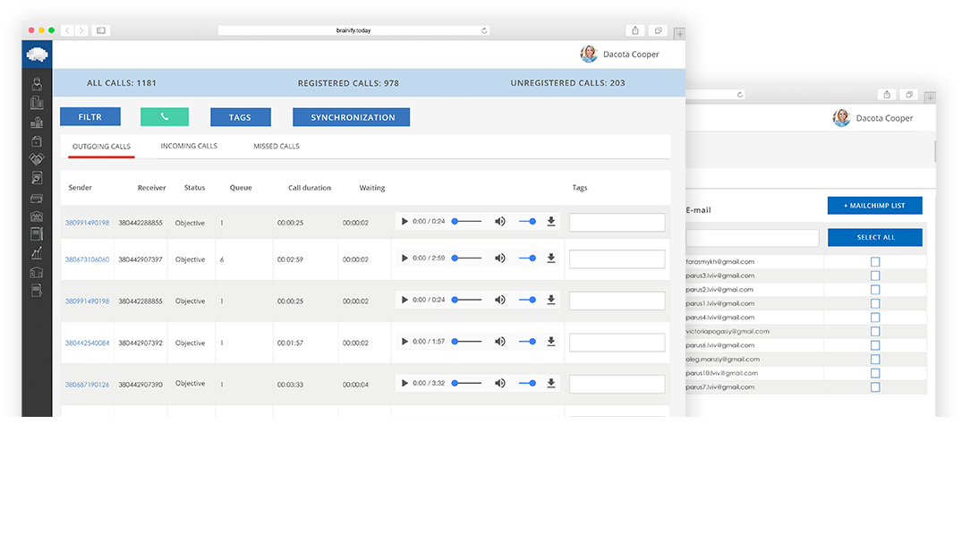The image size is (962, 560).
Task: Click share icon in back browser window
Action: [887, 95]
